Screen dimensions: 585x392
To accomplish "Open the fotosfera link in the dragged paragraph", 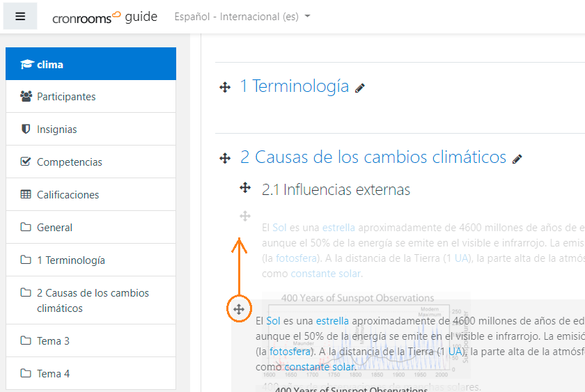I will [x=290, y=352].
